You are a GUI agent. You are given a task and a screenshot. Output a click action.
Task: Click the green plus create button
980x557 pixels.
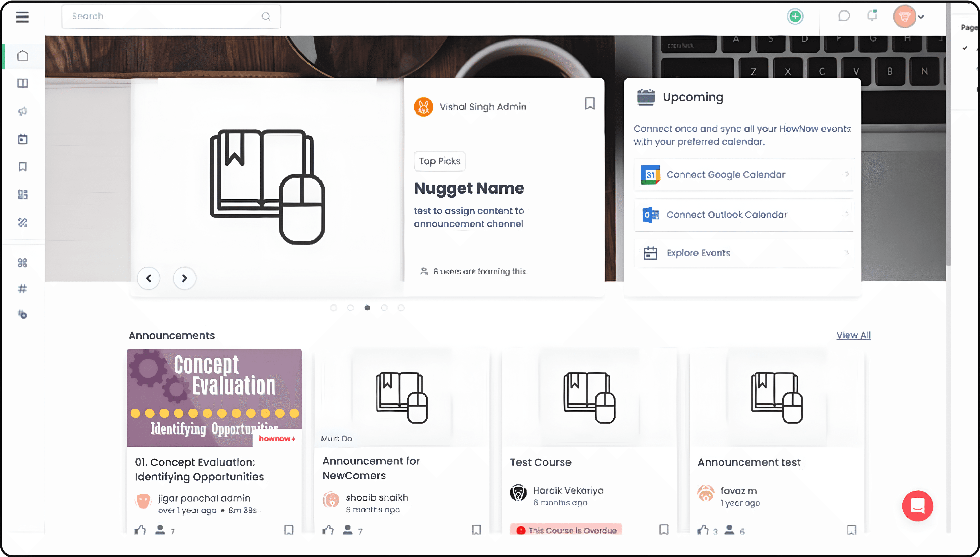(795, 17)
